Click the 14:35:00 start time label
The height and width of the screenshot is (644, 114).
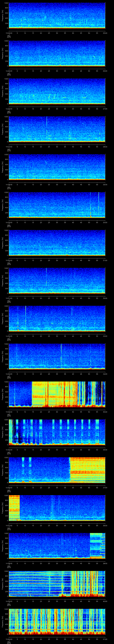[x=9, y=450]
